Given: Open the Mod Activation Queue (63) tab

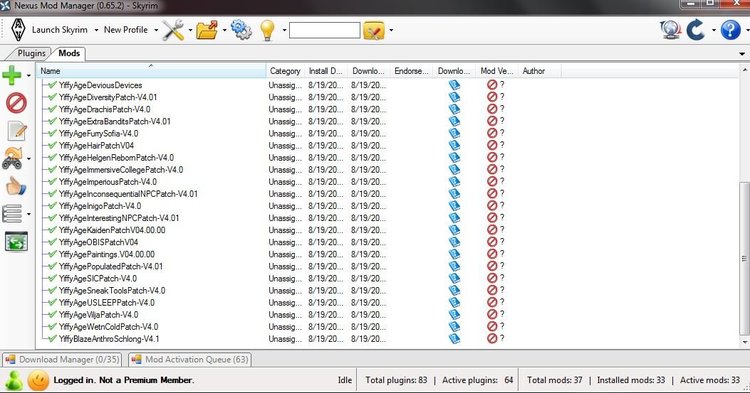Looking at the screenshot, I should click(190, 360).
